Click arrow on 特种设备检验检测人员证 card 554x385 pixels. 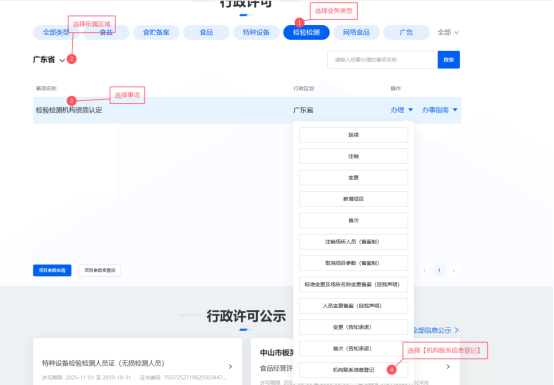230,367
